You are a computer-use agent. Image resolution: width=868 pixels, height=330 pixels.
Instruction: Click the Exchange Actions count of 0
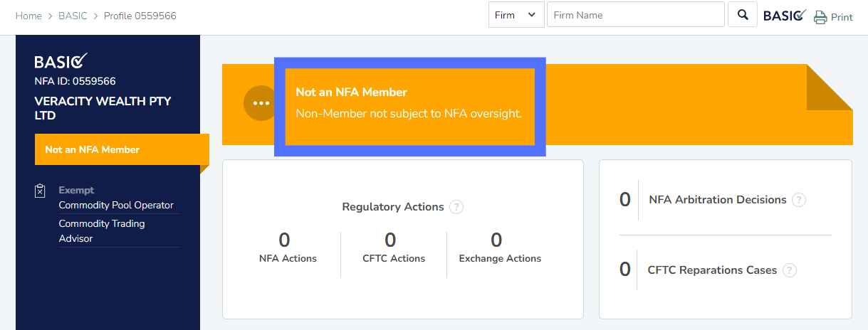[496, 240]
